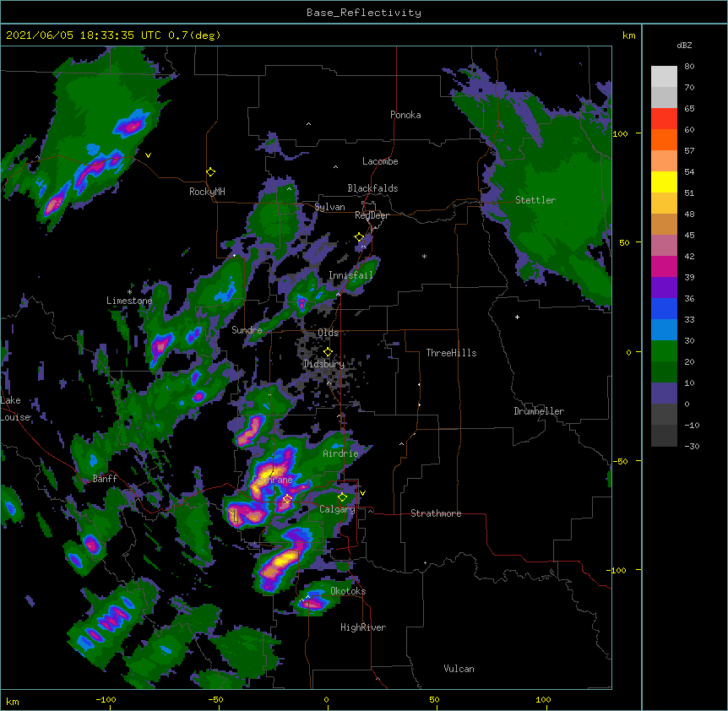
Task: Click the Limestone label
Action: coord(129,301)
